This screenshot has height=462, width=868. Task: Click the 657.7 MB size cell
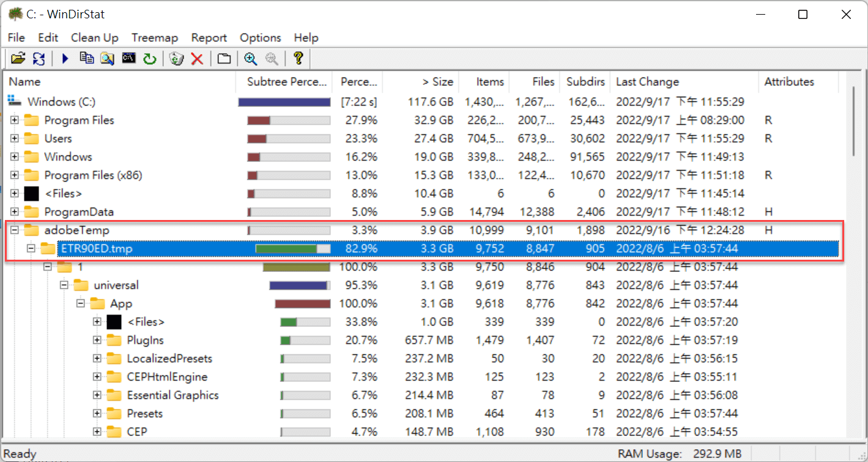[x=429, y=340]
